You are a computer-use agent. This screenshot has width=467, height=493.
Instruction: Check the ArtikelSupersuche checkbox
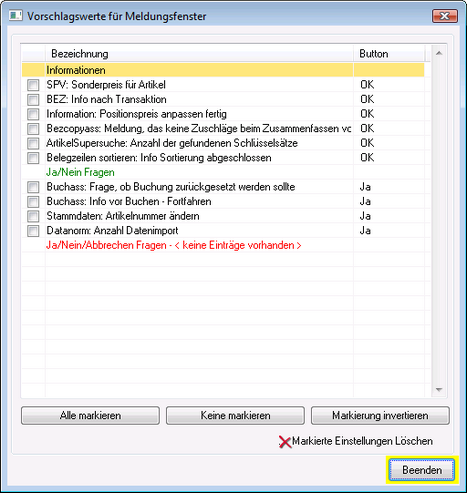pos(33,143)
